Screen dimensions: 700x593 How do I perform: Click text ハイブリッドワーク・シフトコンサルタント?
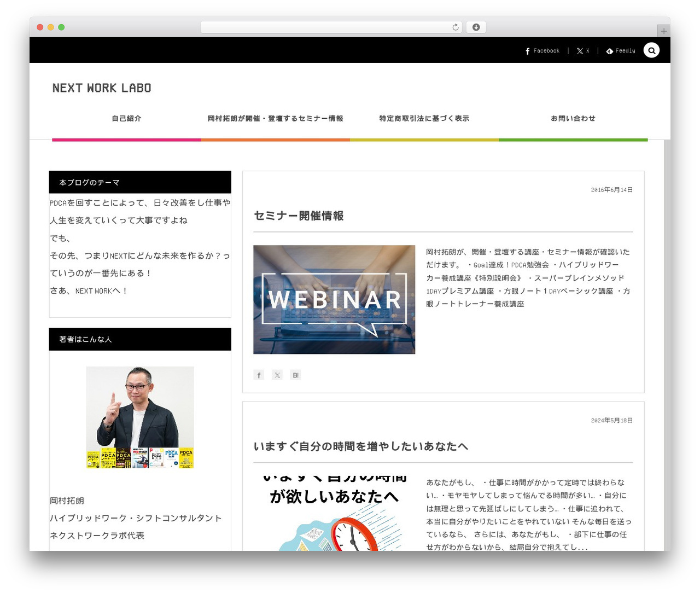[x=136, y=518]
